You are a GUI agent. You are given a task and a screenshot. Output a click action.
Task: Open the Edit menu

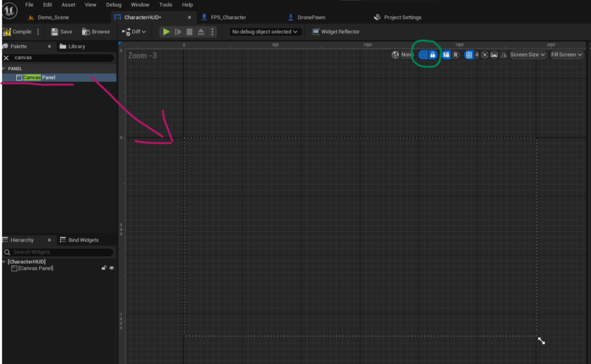click(x=47, y=5)
